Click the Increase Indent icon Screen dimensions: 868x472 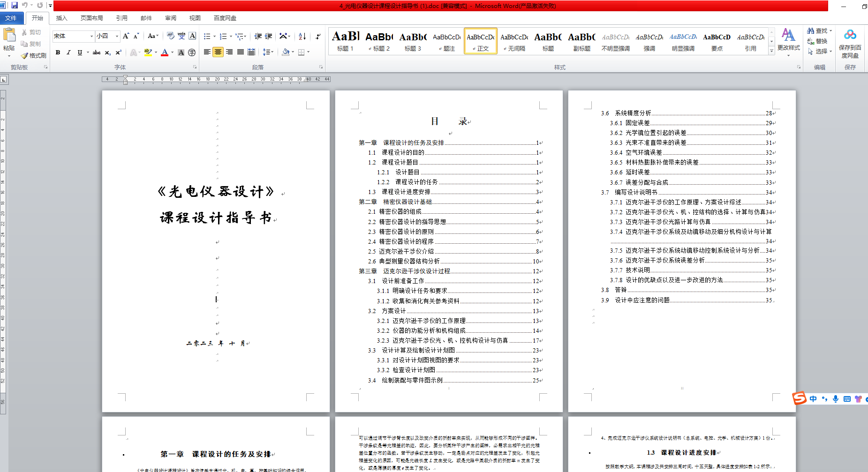[269, 36]
